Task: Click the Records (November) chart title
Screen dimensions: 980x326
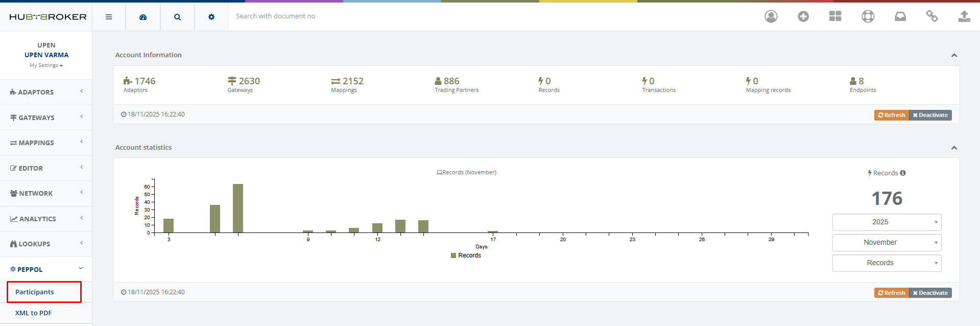Action: (466, 172)
